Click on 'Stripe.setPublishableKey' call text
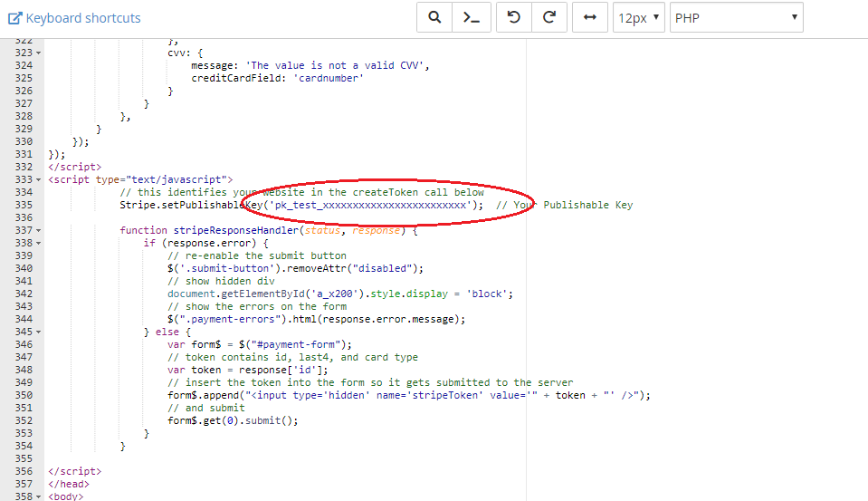The width and height of the screenshot is (868, 501). [192, 205]
